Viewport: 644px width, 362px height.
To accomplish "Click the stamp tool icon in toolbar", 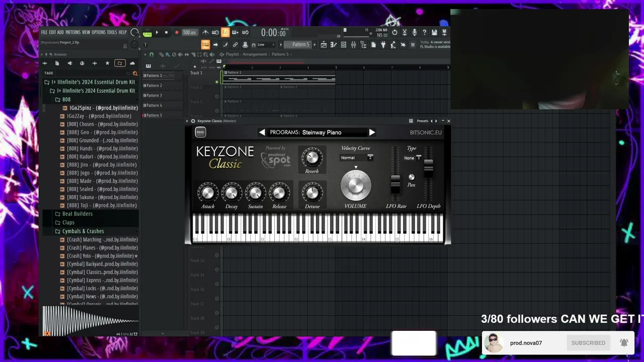I will (x=245, y=45).
